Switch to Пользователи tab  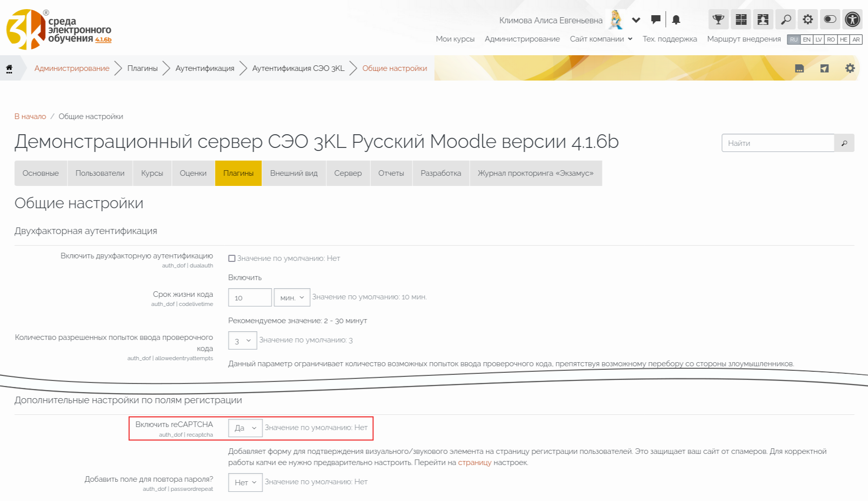pyautogui.click(x=100, y=173)
